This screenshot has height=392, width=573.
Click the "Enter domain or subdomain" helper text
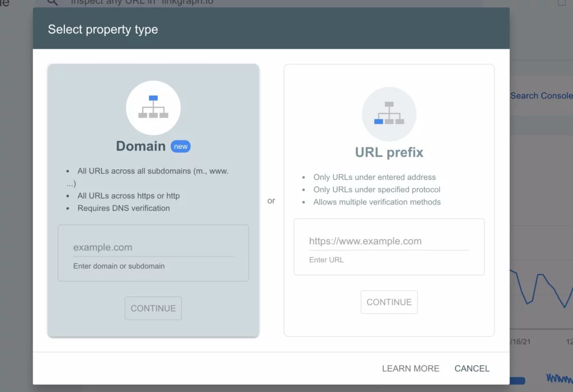[119, 266]
